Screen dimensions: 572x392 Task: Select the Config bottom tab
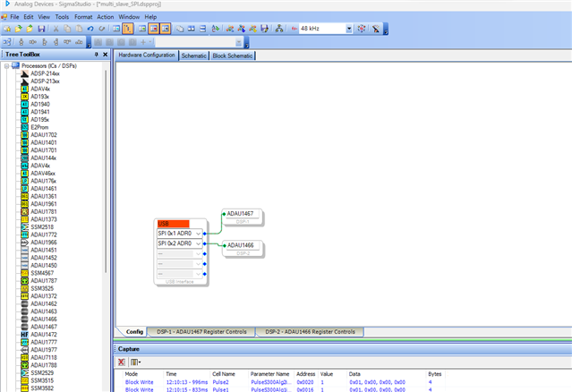point(134,332)
